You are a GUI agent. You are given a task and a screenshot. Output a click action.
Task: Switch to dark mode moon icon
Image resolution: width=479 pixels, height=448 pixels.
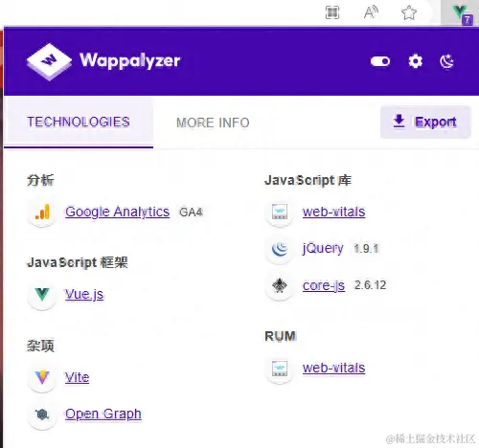pos(446,61)
